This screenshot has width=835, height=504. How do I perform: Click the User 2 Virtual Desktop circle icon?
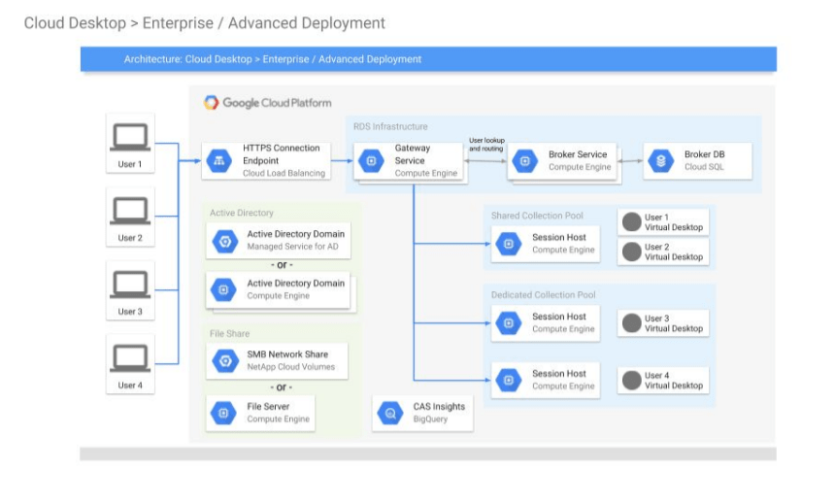(x=631, y=252)
